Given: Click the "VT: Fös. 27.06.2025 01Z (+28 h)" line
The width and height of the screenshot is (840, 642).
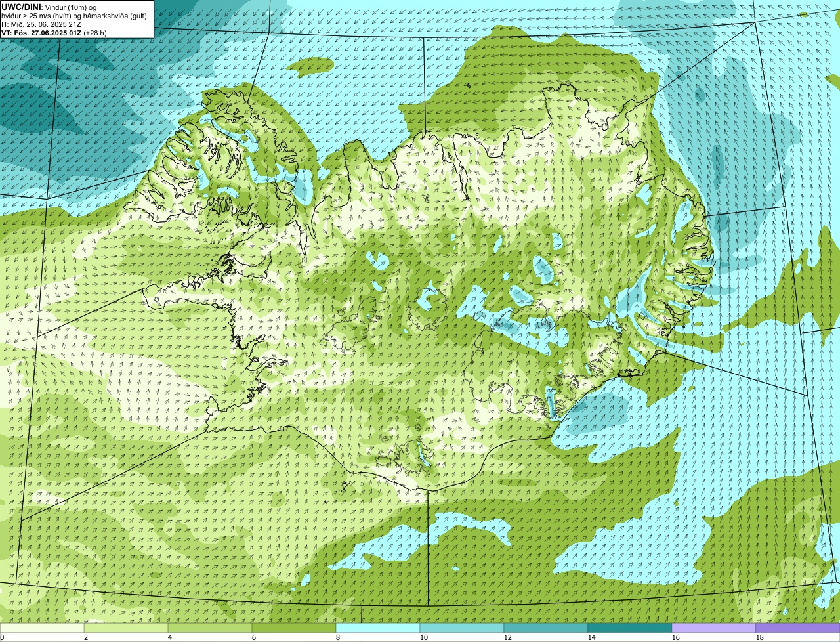Looking at the screenshot, I should [54, 33].
